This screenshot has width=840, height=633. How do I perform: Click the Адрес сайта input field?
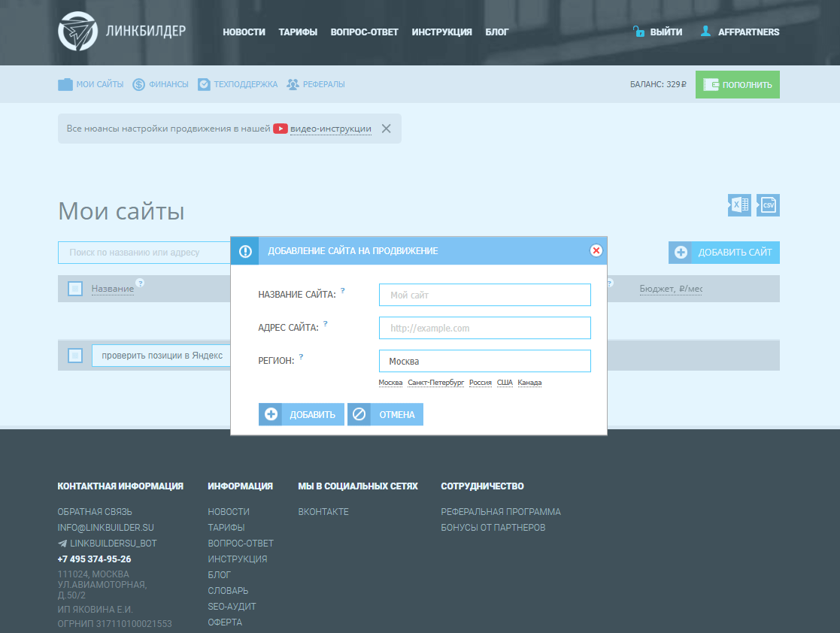click(x=484, y=329)
